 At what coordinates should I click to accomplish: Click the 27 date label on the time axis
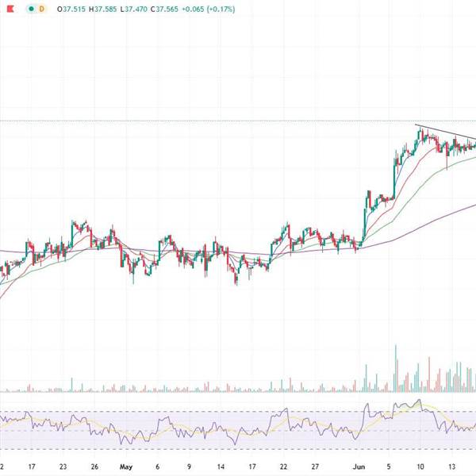pos(315,466)
